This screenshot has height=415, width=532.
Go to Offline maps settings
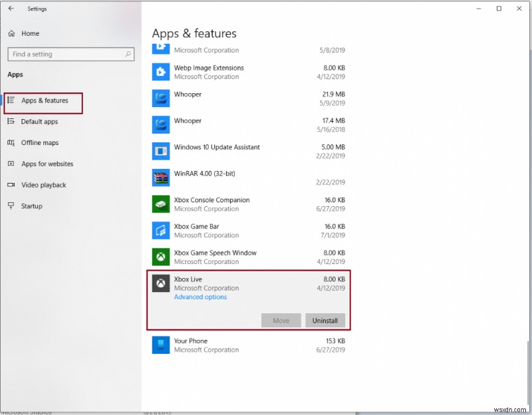[40, 142]
